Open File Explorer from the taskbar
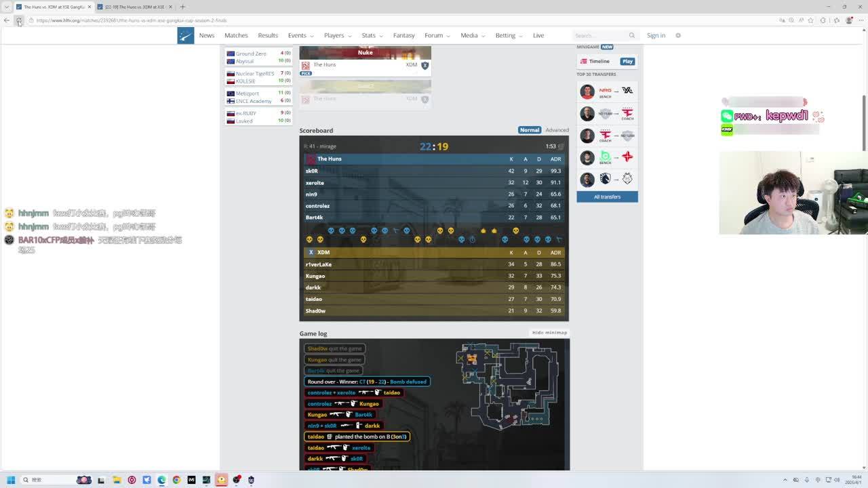Image resolution: width=868 pixels, height=488 pixels. pos(117,480)
